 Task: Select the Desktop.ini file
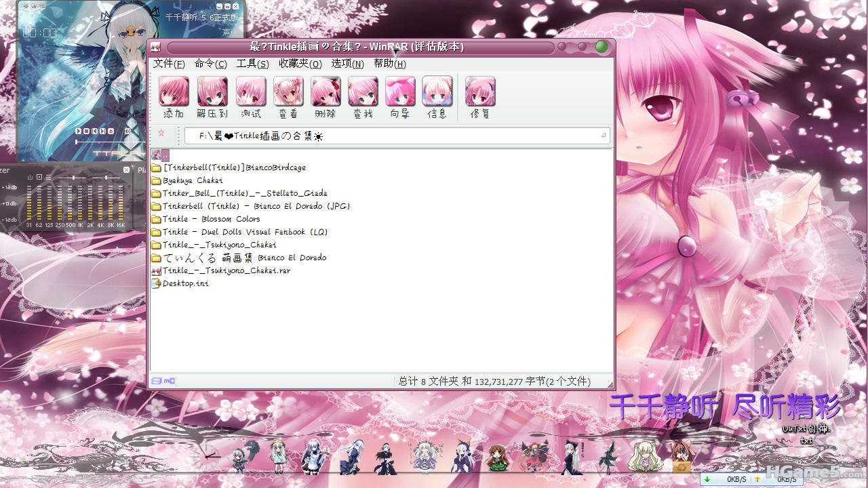[180, 283]
